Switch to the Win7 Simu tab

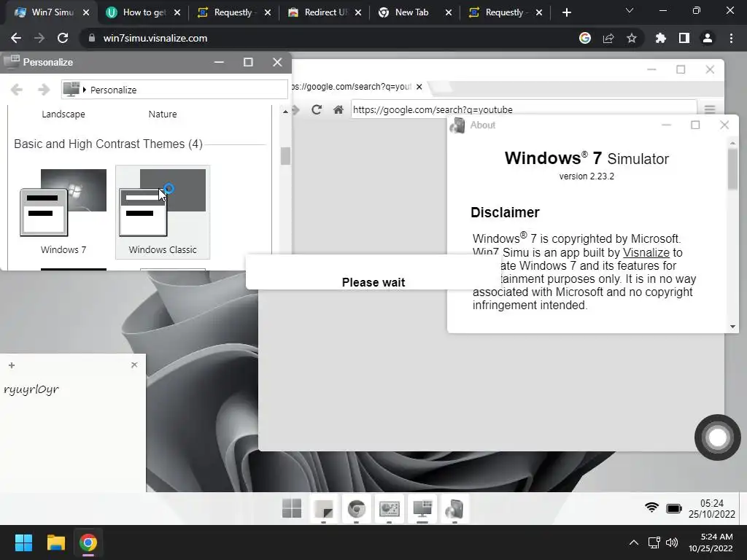(x=53, y=12)
